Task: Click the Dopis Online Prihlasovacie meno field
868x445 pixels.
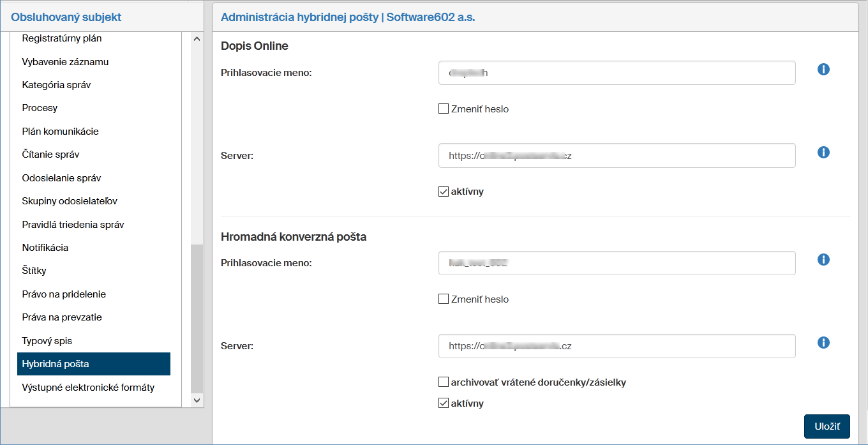Action: 617,73
